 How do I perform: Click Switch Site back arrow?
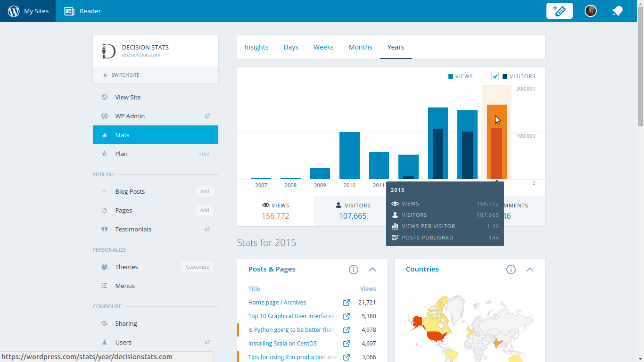106,75
